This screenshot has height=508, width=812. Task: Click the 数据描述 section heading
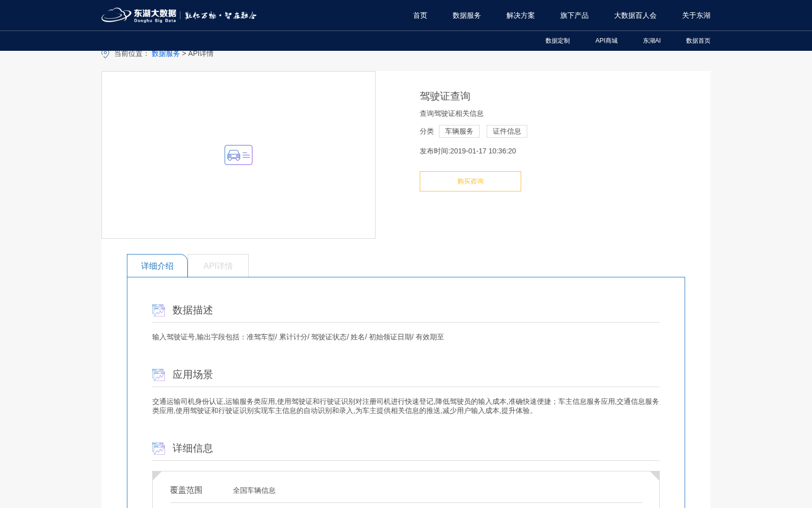click(193, 310)
